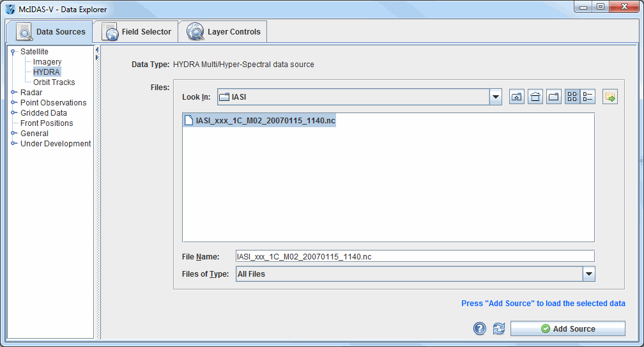644x347 pixels.
Task: Select Point Observations label in the tree
Action: [54, 103]
